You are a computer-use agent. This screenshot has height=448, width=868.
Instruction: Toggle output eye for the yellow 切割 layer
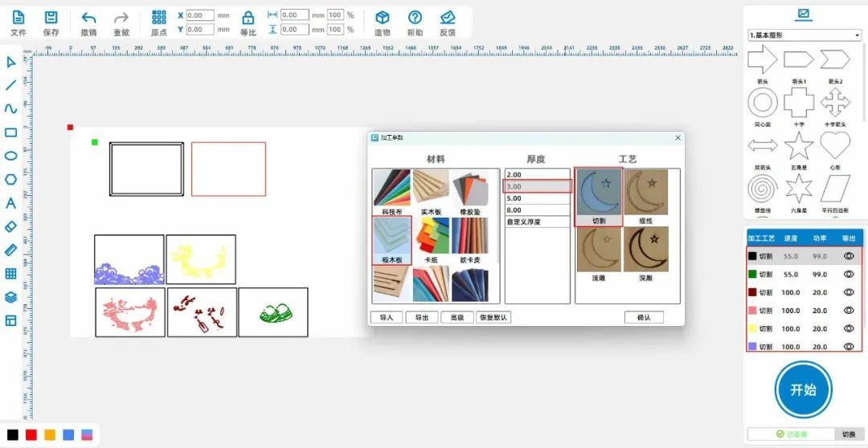pyautogui.click(x=848, y=328)
